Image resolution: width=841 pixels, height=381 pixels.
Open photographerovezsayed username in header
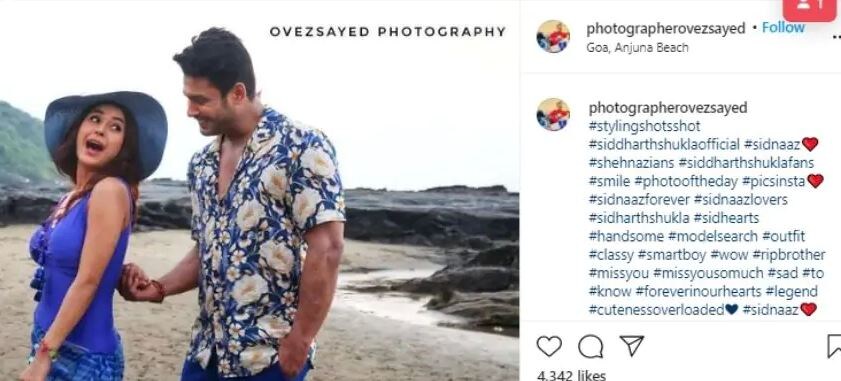[x=666, y=29]
